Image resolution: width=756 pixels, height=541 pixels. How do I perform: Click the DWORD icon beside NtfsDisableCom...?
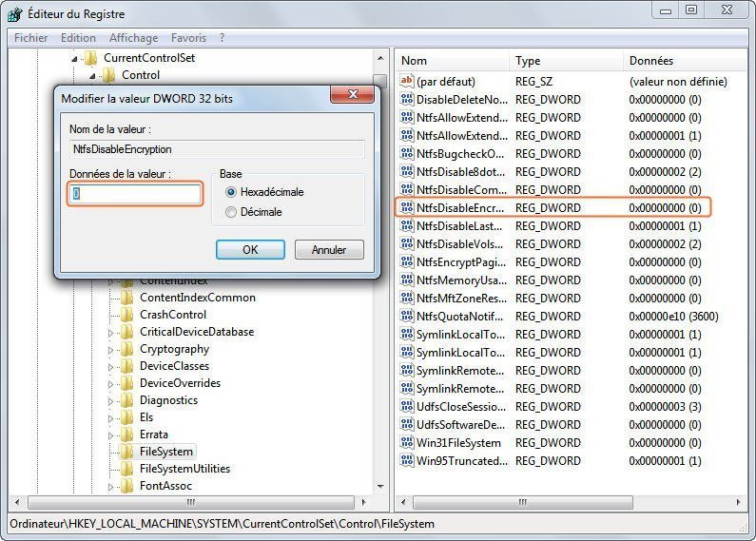click(x=407, y=189)
